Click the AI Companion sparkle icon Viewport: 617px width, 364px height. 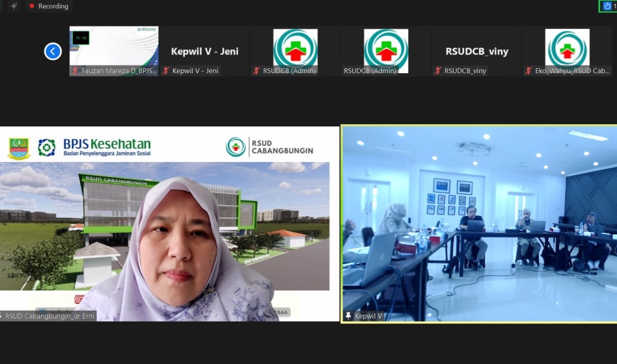(14, 6)
